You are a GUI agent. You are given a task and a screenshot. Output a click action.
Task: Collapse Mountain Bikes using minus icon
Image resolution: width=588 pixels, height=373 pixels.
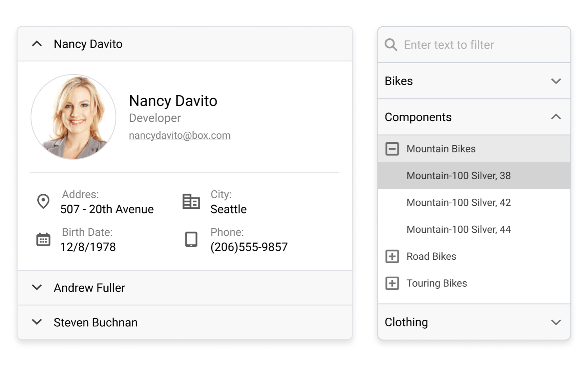click(x=392, y=149)
